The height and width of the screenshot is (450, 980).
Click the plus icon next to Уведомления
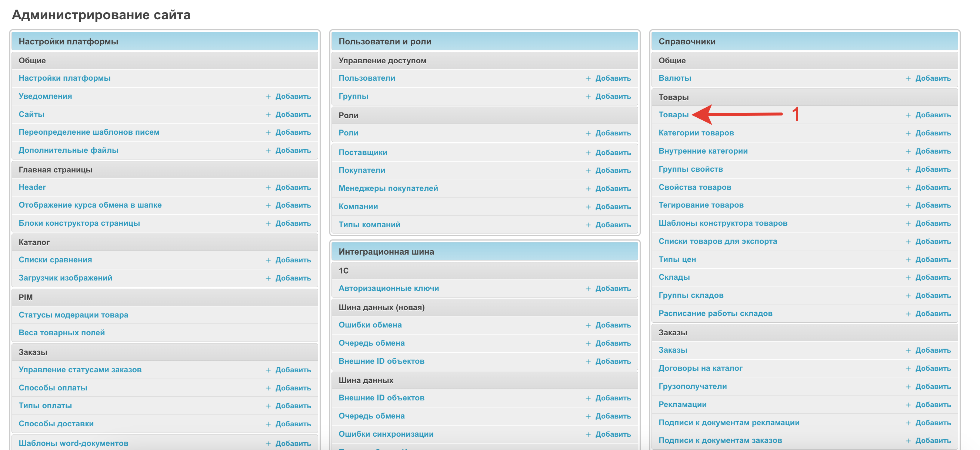(x=268, y=97)
